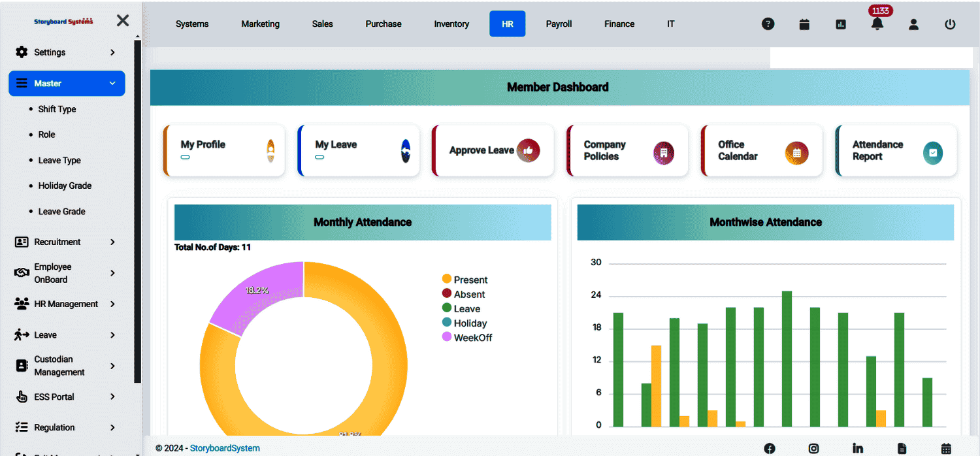The width and height of the screenshot is (980, 456).
Task: Click the help question mark icon
Action: coord(768,24)
